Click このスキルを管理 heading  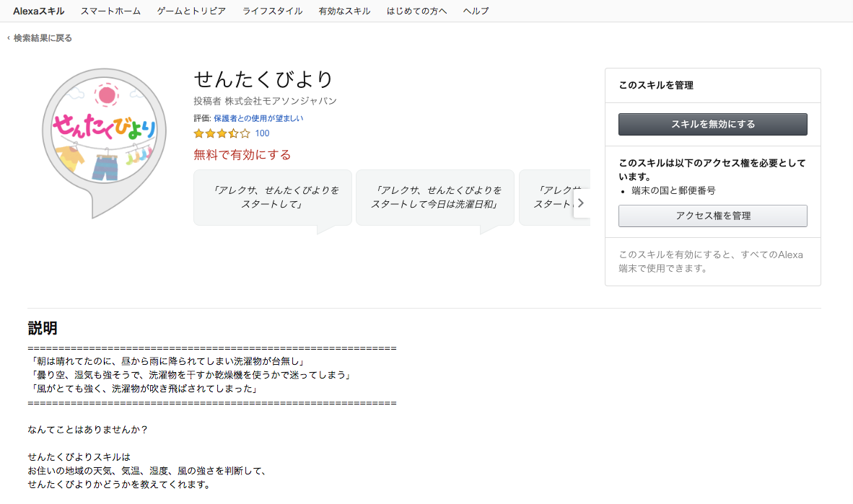656,85
